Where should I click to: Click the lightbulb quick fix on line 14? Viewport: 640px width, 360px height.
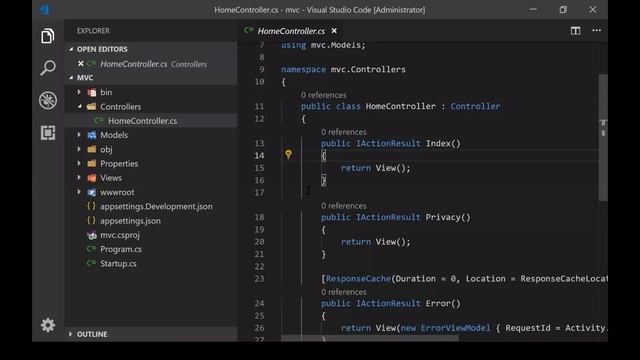pyautogui.click(x=289, y=154)
